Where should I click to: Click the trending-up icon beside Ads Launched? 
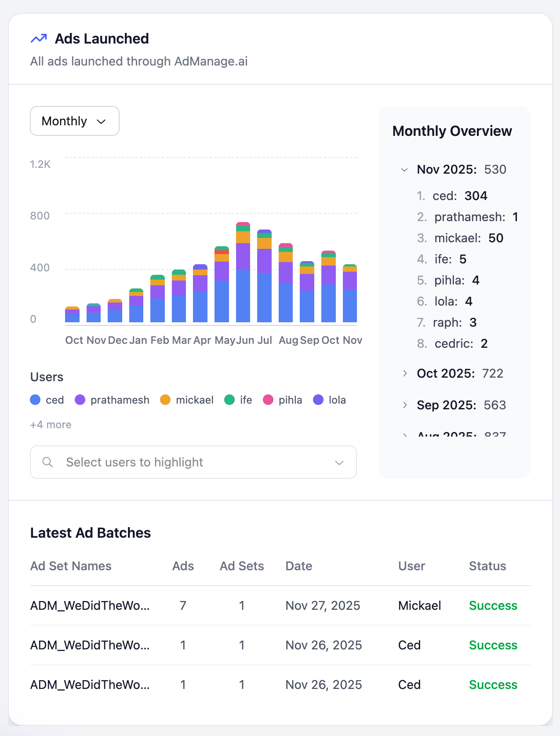tap(39, 39)
